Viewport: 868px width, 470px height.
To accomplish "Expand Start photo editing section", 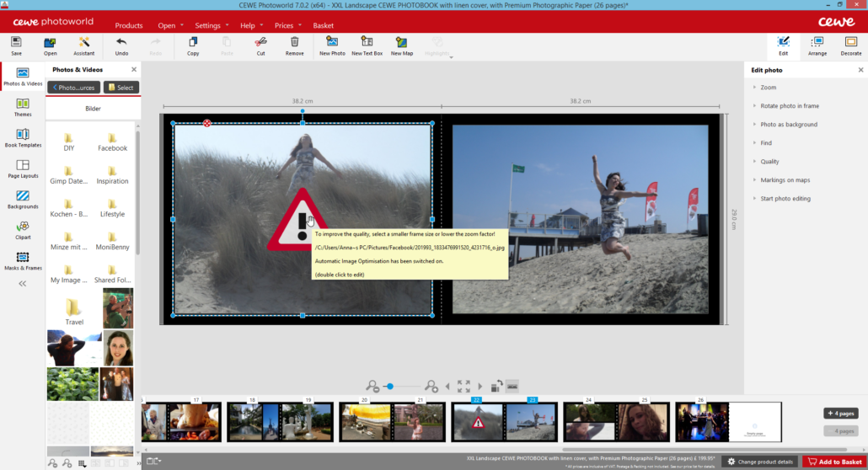I will tap(785, 199).
